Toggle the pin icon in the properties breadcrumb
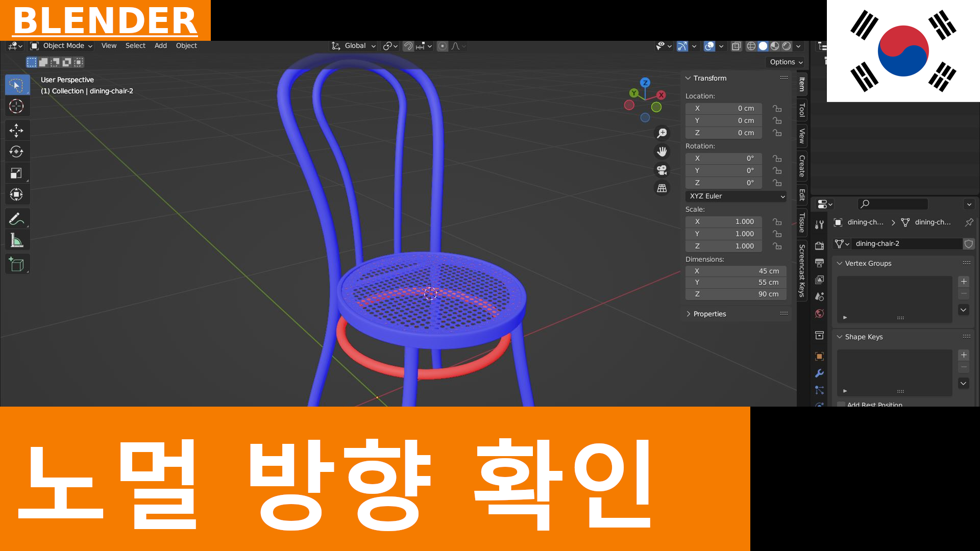980x551 pixels. (x=969, y=222)
